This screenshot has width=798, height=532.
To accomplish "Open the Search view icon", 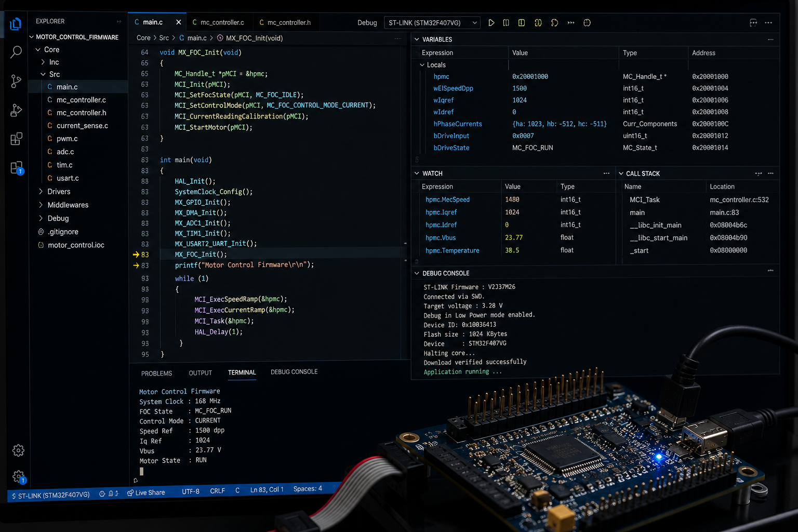I will pos(16,52).
